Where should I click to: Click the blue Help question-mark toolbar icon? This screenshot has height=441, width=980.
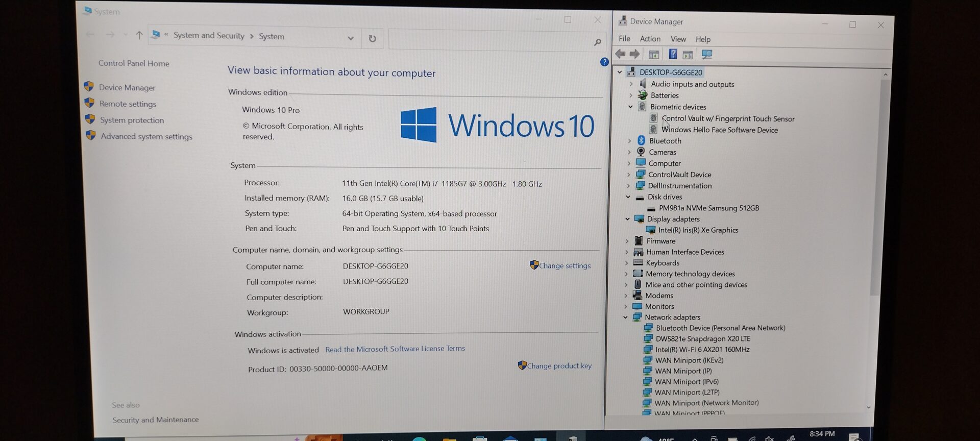[x=673, y=54]
